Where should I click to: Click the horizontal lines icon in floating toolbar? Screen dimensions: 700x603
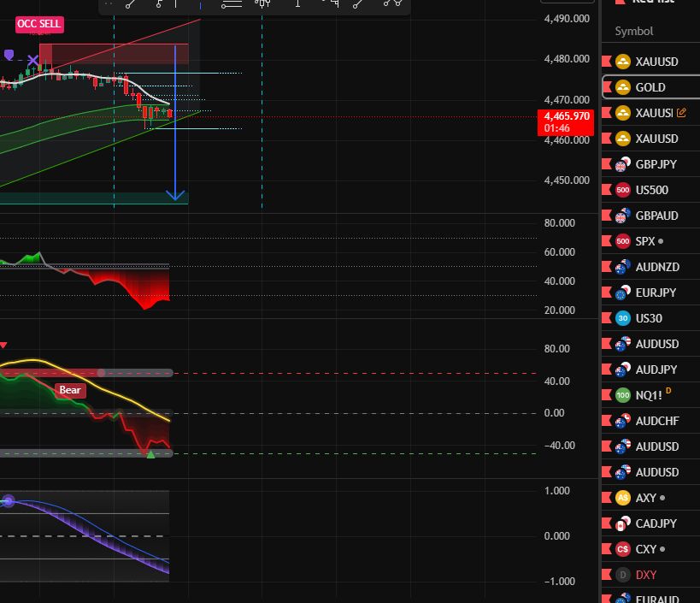[x=231, y=4]
